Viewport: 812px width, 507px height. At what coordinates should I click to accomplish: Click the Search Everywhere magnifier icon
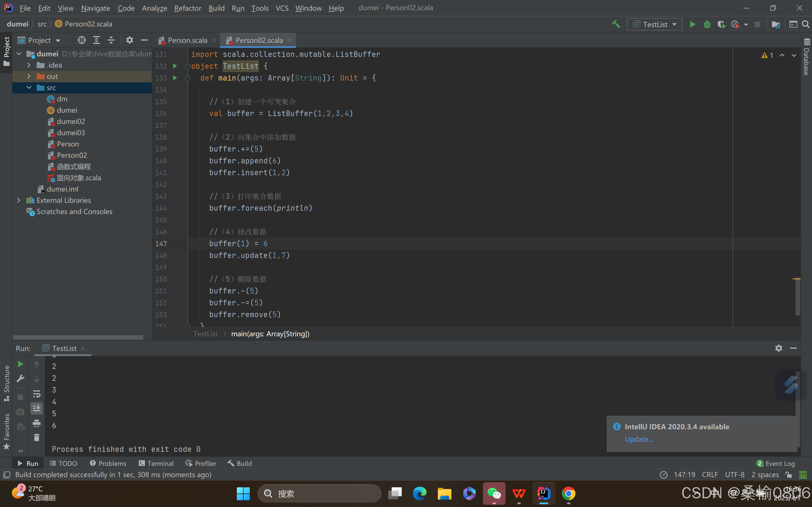coord(806,24)
